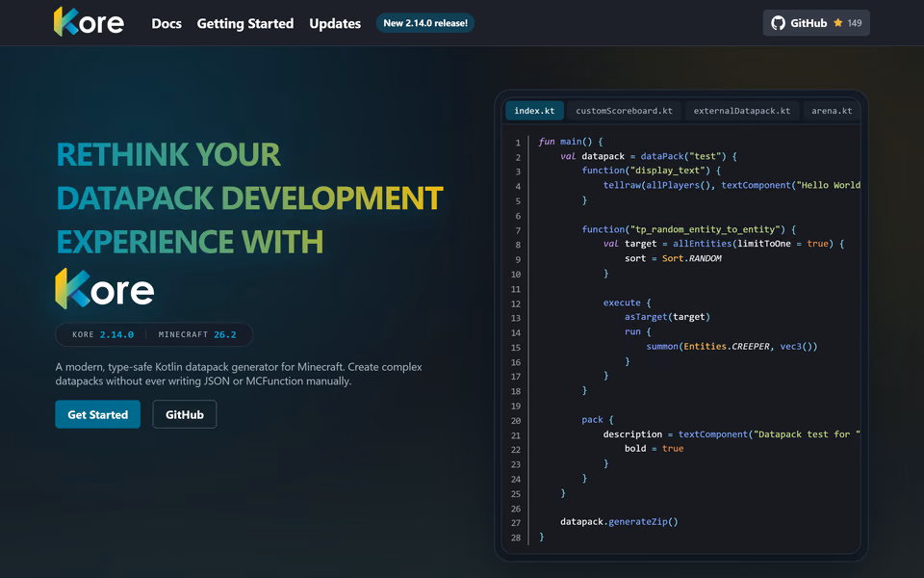Click the GitHub octocat icon in header

[778, 23]
